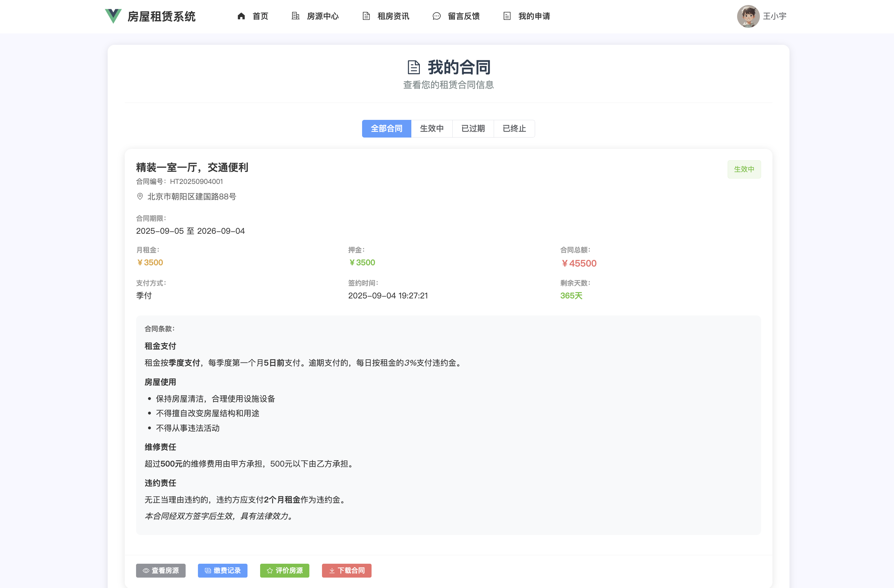The height and width of the screenshot is (588, 894).
Task: Click the building icon beside 房源中心
Action: [295, 16]
